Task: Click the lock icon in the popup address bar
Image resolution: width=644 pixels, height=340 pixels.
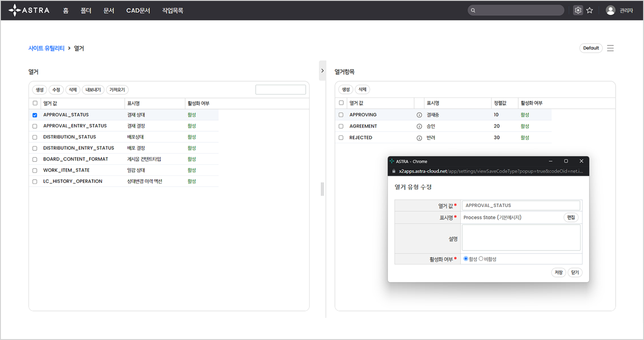Action: point(394,171)
